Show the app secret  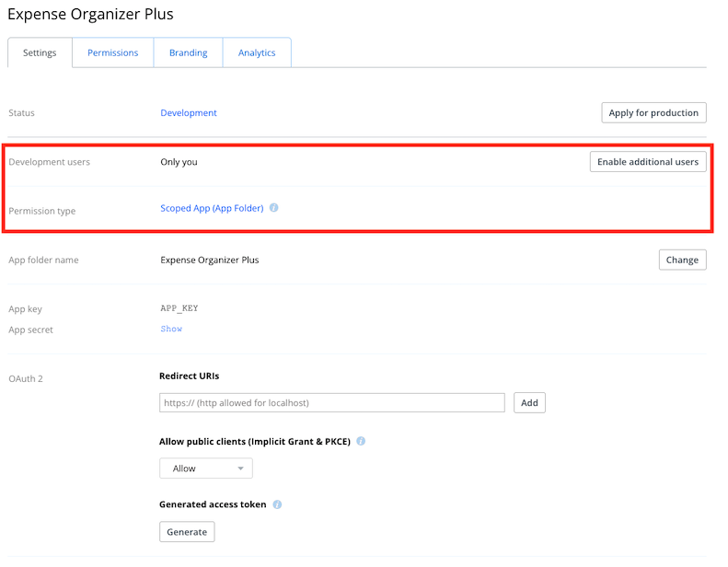click(x=171, y=329)
